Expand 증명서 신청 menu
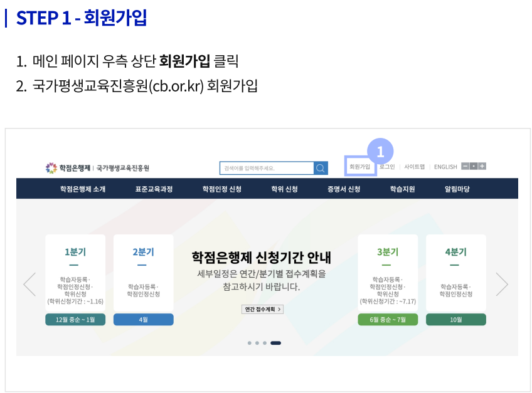 click(x=343, y=189)
